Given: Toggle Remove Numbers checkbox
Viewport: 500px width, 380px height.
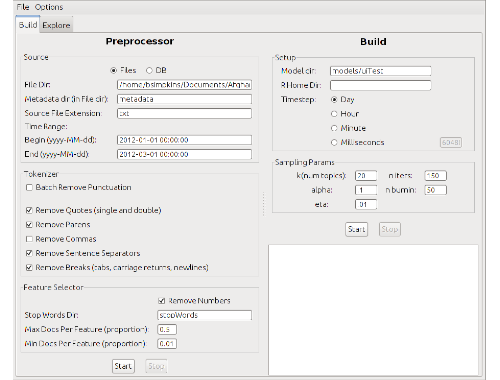Looking at the screenshot, I should point(162,301).
